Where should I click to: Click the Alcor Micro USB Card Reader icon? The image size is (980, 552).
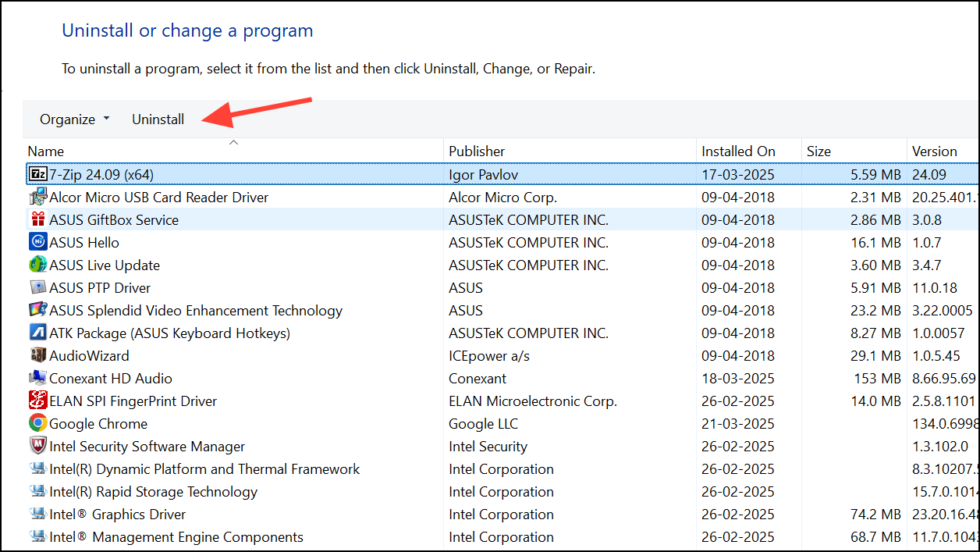(x=37, y=197)
